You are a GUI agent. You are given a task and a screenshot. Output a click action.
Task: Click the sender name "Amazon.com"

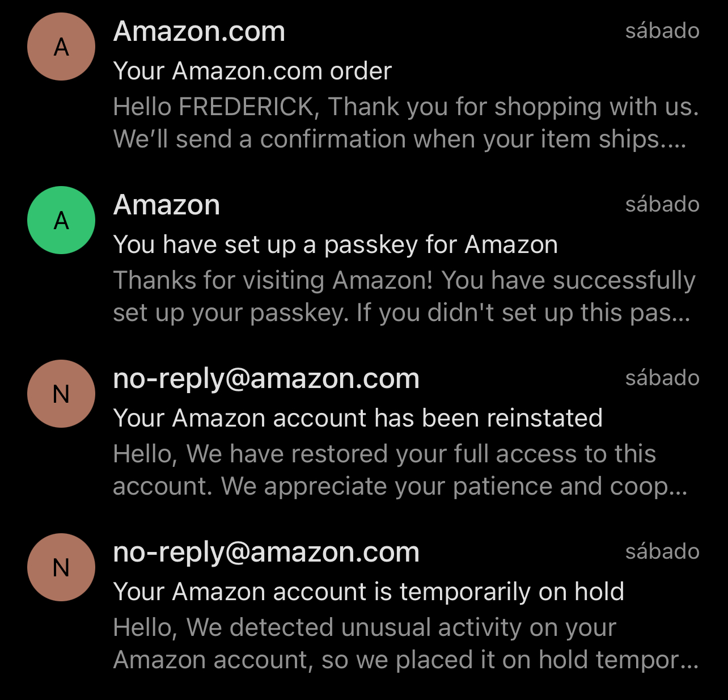pos(199,31)
